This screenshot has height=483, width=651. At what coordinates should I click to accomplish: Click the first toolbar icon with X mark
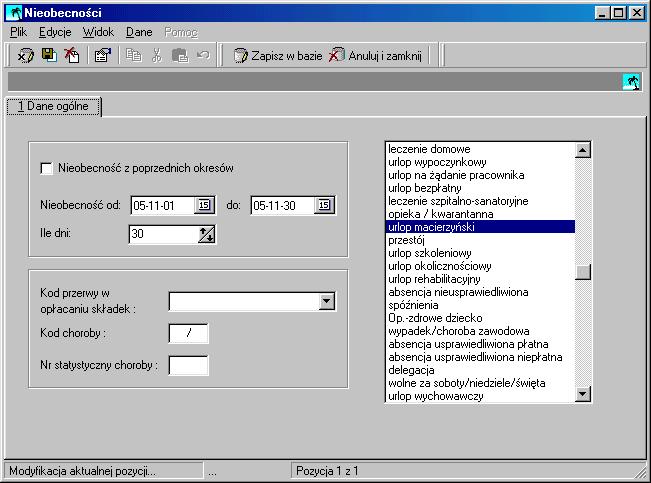click(x=25, y=55)
